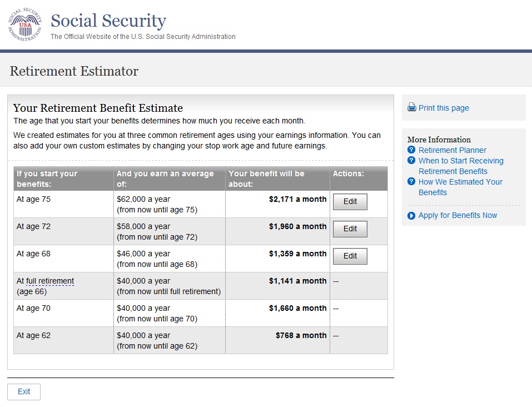Edit the age 68 estimate
532x407 pixels.
(x=350, y=256)
